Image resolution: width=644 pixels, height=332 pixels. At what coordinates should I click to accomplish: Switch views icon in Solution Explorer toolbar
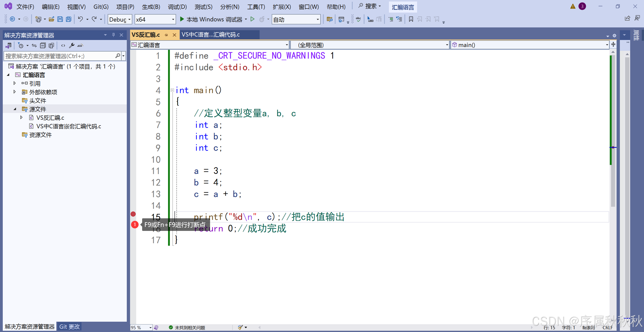[9, 46]
